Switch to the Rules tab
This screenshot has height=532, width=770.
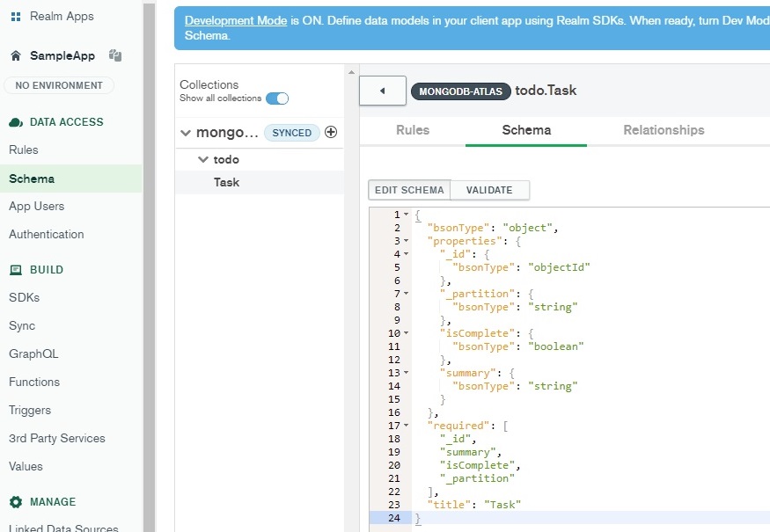(413, 130)
